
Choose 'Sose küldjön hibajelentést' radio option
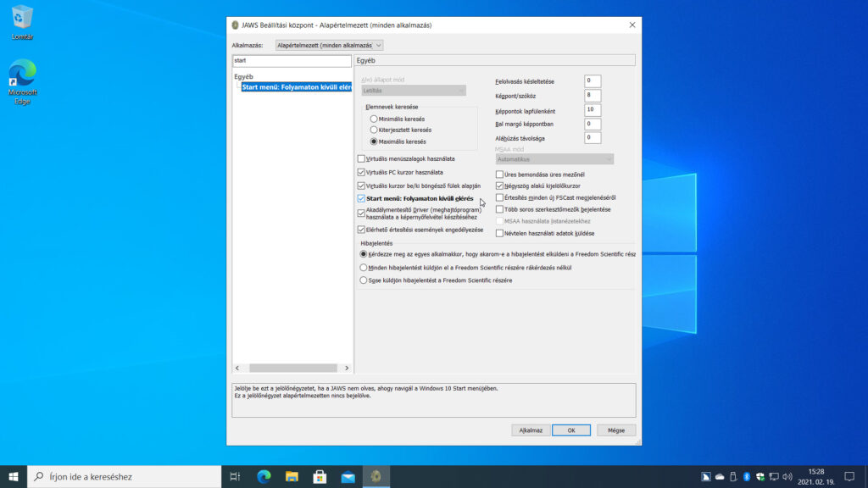[364, 280]
